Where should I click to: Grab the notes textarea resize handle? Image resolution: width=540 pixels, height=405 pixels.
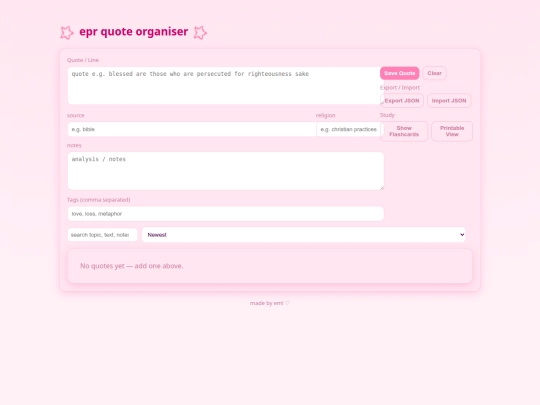click(382, 188)
